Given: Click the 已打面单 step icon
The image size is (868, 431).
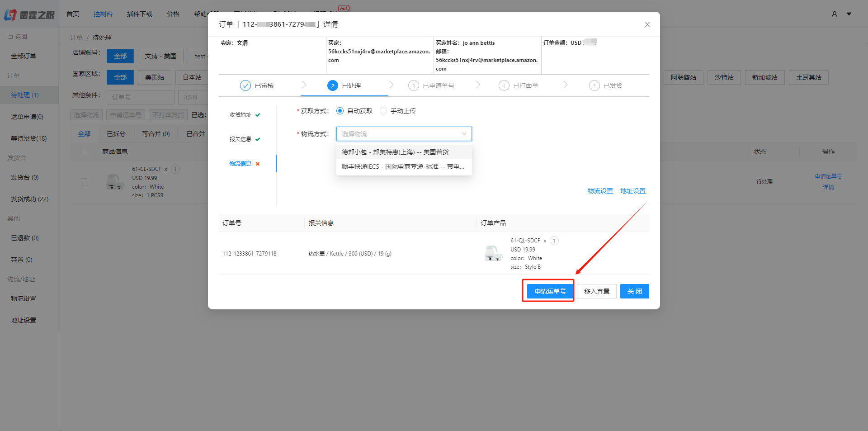Looking at the screenshot, I should [504, 85].
